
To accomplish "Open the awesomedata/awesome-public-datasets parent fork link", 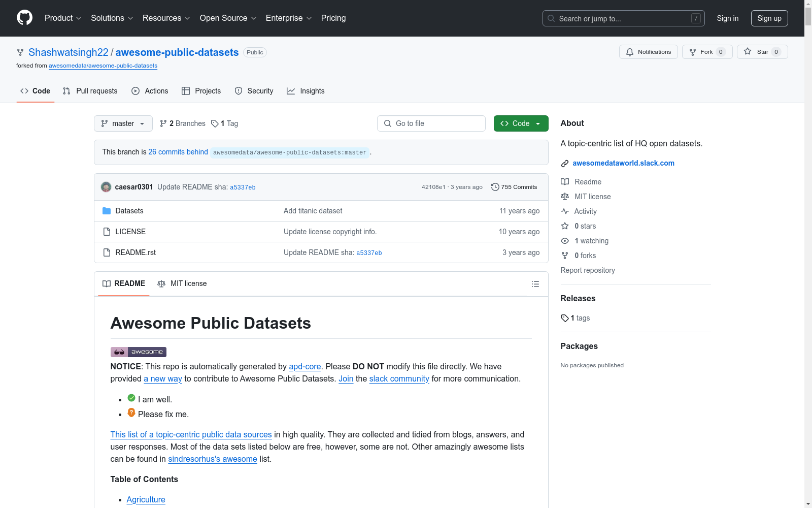I will pos(103,66).
